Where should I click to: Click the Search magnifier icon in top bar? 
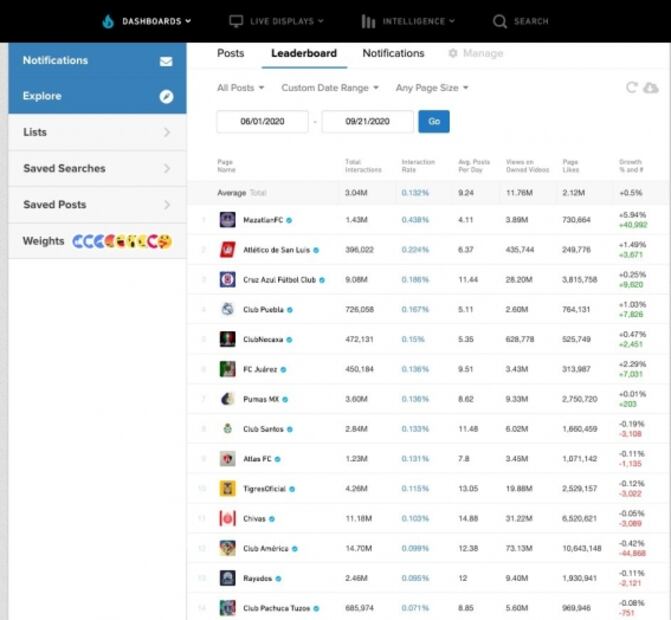(x=500, y=21)
